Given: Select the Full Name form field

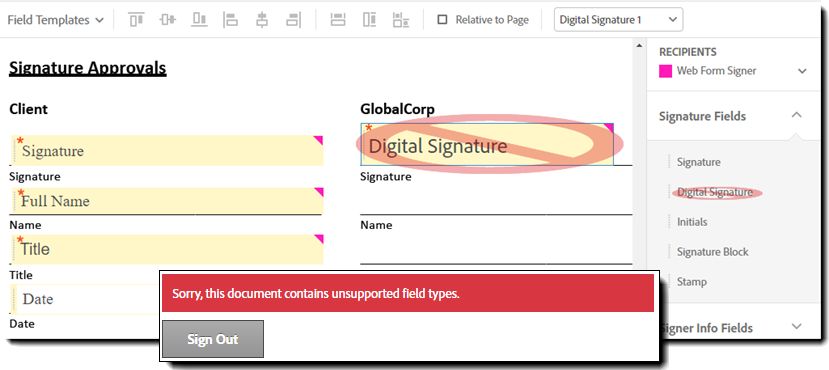Looking at the screenshot, I should click(x=168, y=201).
